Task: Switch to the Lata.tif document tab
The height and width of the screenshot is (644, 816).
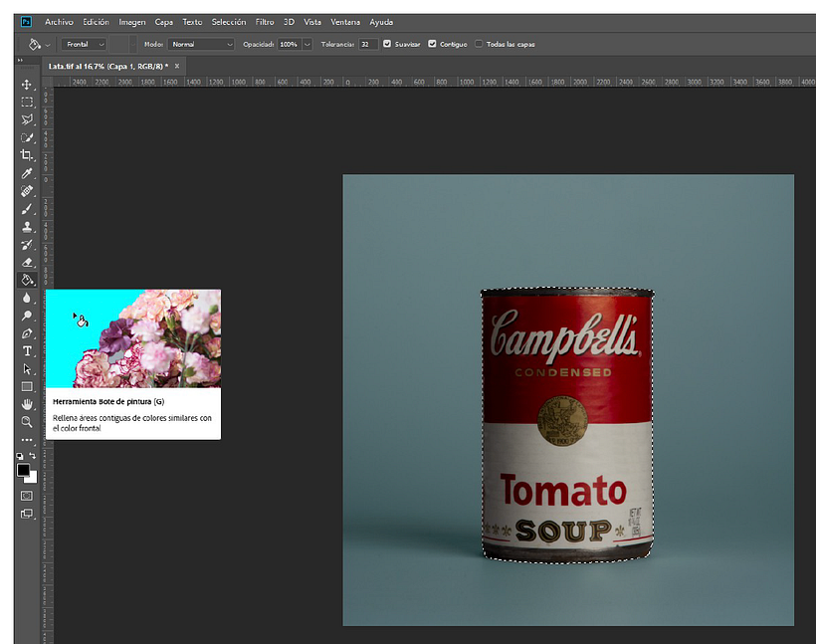Action: click(108, 66)
